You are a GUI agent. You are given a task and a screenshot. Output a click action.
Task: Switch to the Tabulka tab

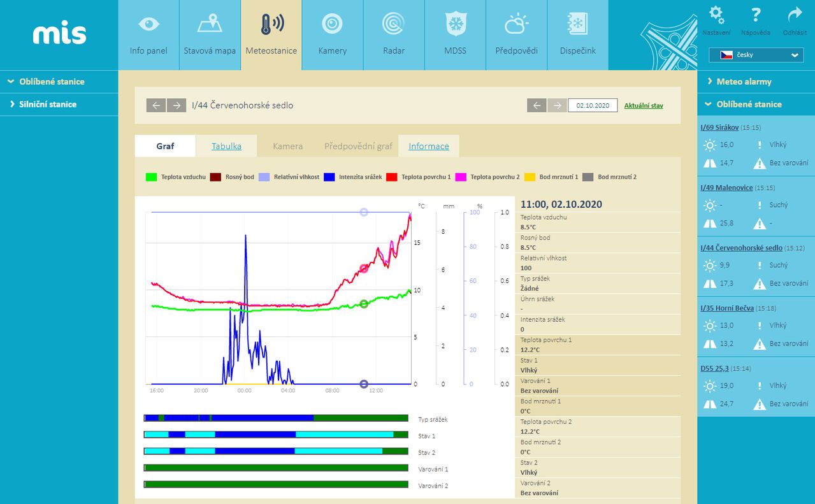(x=226, y=146)
